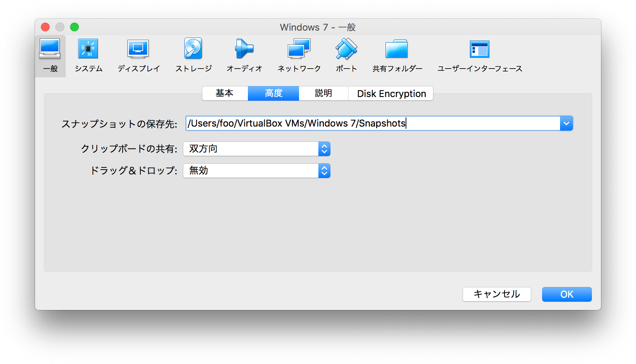Viewport: 636px width, 364px height.
Task: Click the キャンセル button
Action: pyautogui.click(x=497, y=294)
